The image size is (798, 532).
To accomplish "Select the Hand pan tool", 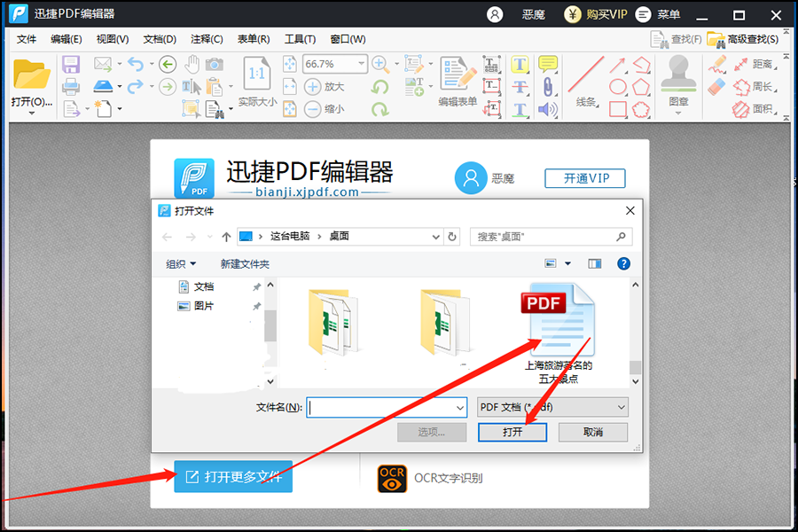I will (192, 64).
